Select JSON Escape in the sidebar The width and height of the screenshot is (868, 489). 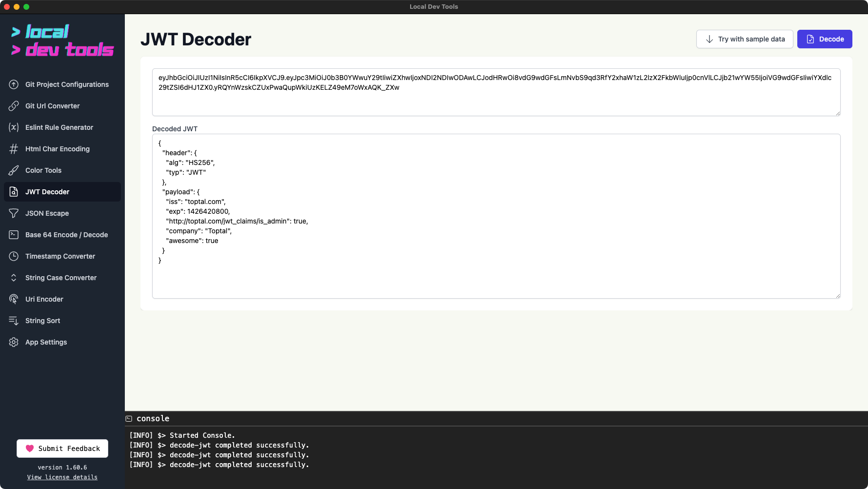click(x=47, y=213)
